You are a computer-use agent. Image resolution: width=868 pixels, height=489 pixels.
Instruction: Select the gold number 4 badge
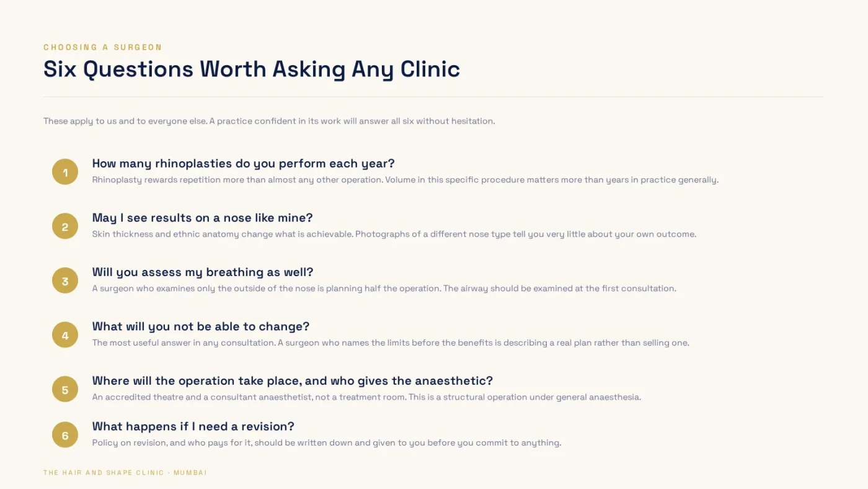65,335
